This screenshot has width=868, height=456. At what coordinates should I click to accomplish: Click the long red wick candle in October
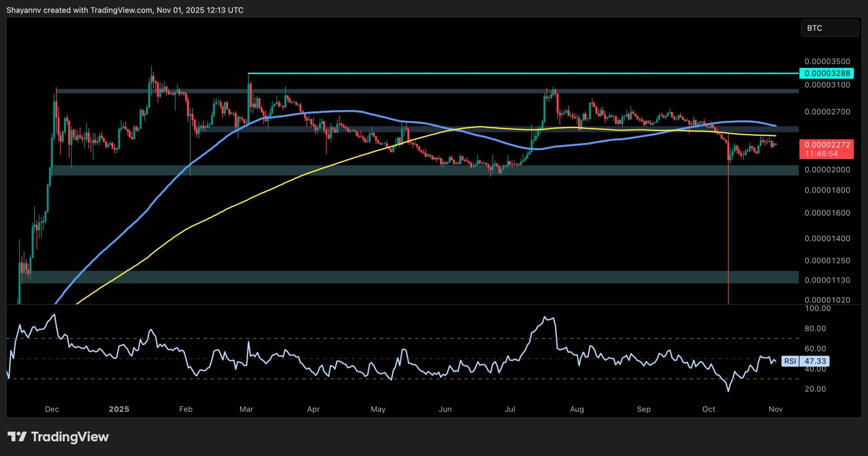coord(728,220)
